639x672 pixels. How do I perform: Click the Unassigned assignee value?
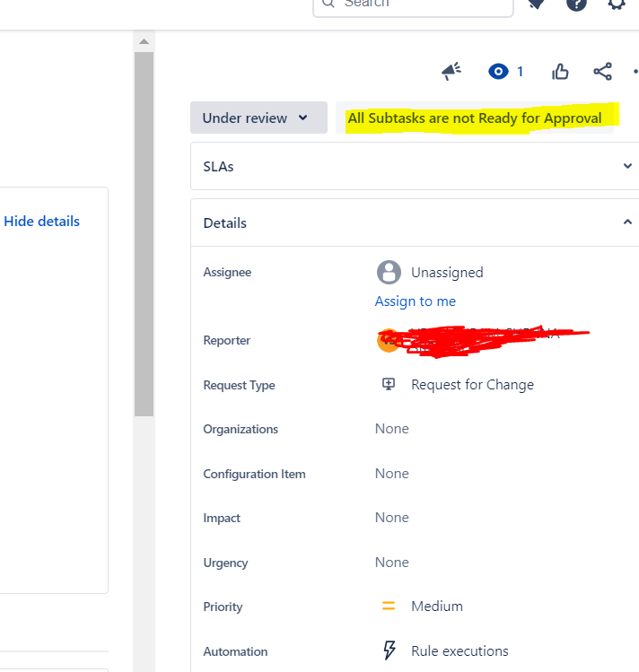pos(447,273)
